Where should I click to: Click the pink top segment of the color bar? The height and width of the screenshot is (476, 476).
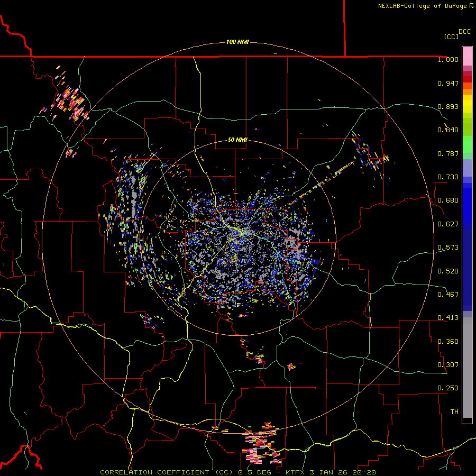(x=467, y=56)
